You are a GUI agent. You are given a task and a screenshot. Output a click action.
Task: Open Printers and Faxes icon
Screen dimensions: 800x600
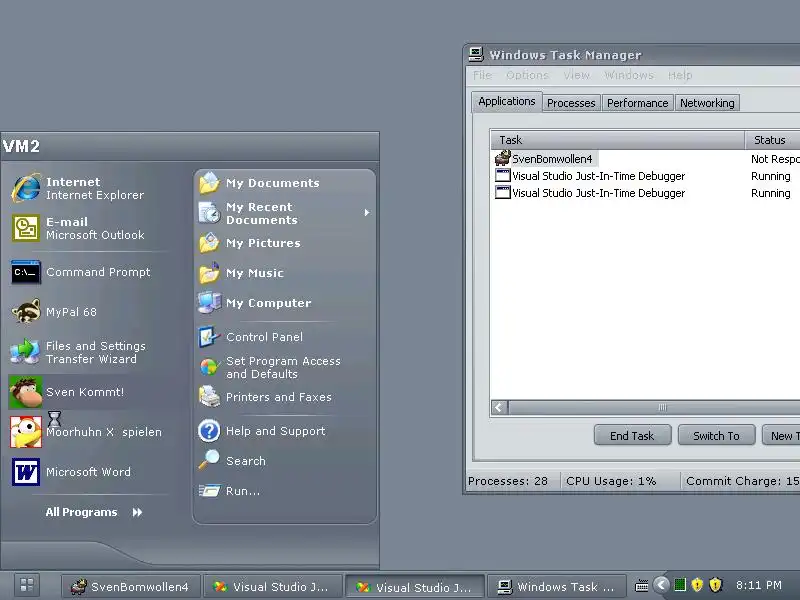[209, 396]
